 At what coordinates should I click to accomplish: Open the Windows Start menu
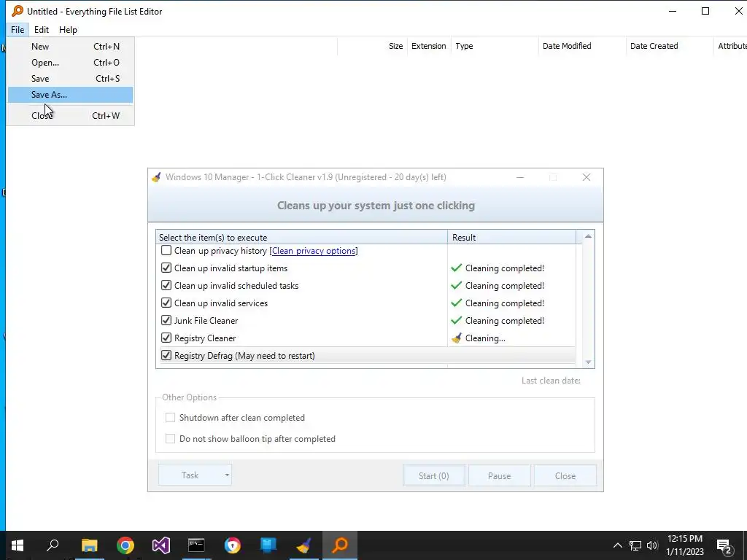18,545
